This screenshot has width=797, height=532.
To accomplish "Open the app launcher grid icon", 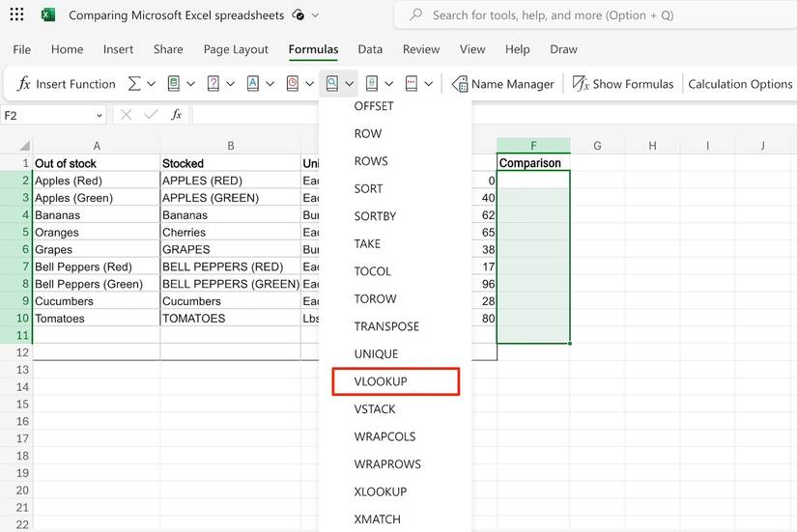I will pyautogui.click(x=16, y=15).
